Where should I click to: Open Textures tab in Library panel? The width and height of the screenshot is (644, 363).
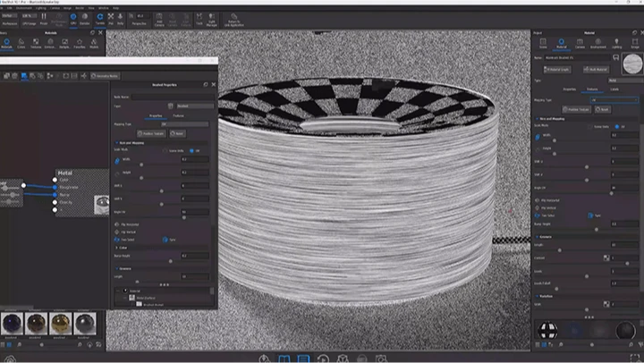tap(36, 44)
